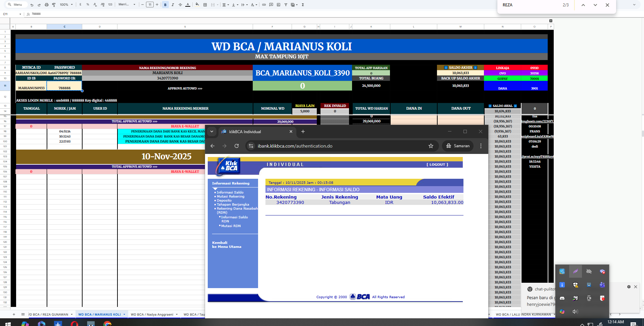Open the table views dropdown in toolbar
644x326 pixels.
pos(294,5)
